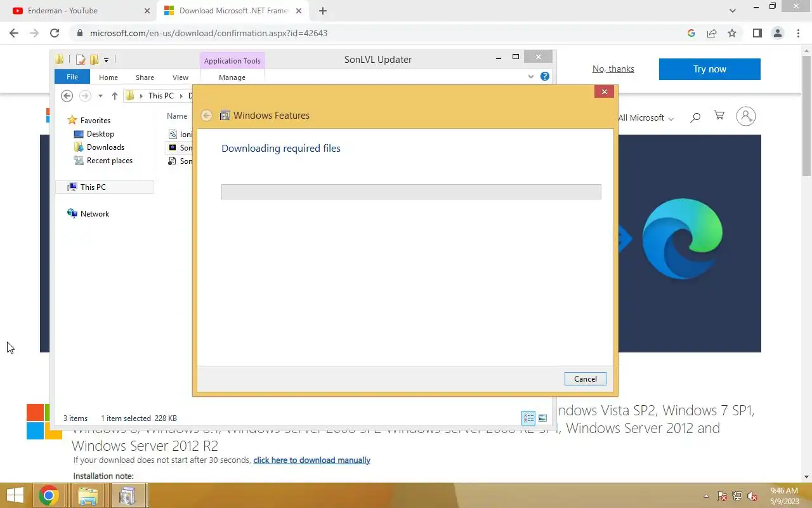Open the Share tab in Explorer ribbon
The width and height of the screenshot is (812, 508).
(145, 77)
